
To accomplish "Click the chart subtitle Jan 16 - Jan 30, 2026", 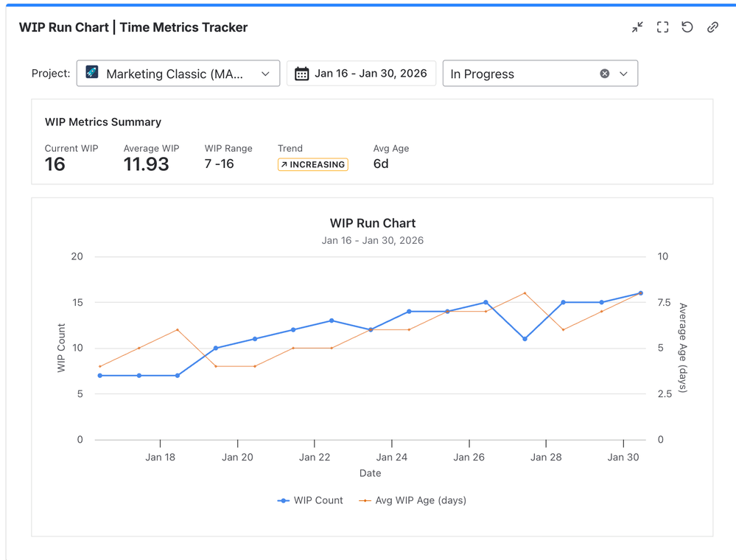I will (373, 240).
